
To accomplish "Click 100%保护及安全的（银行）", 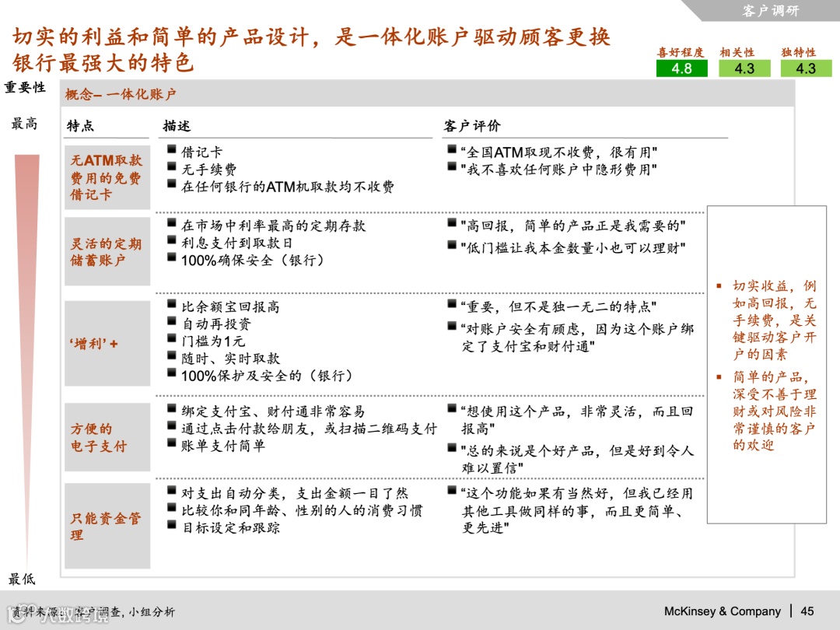I will click(268, 375).
